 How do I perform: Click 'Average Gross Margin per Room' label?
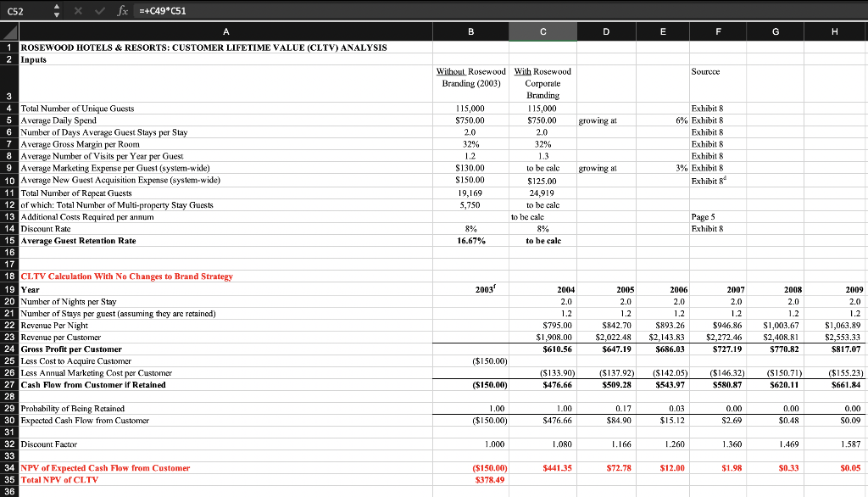click(x=81, y=144)
